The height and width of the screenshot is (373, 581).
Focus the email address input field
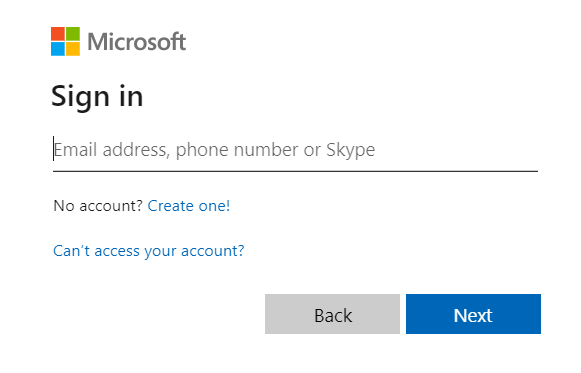295,150
